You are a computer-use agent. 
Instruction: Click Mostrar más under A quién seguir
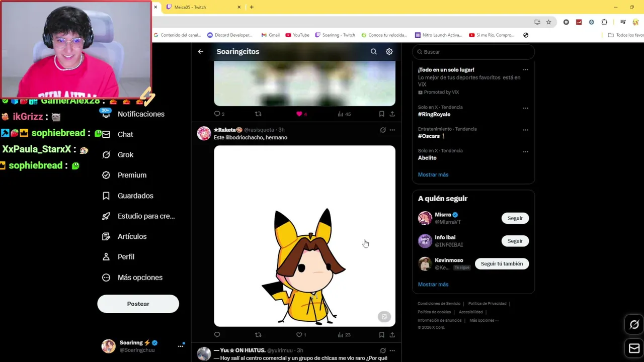click(x=433, y=284)
